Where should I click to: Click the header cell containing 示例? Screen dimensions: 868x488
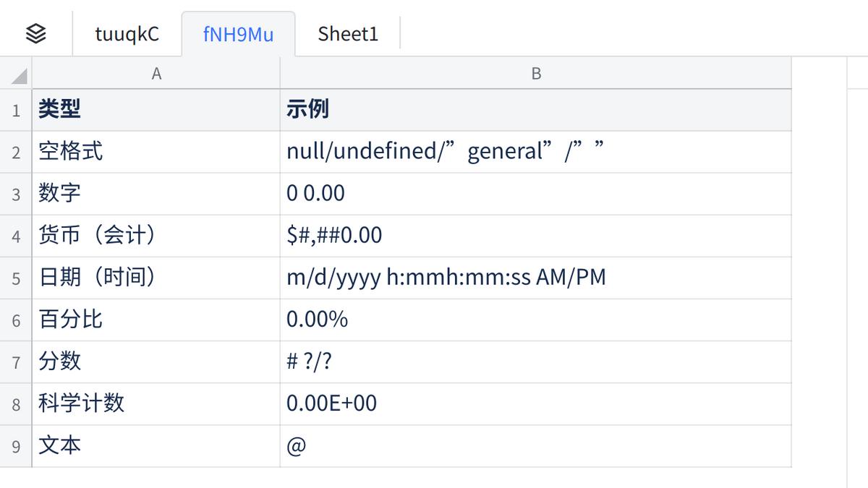pos(535,109)
